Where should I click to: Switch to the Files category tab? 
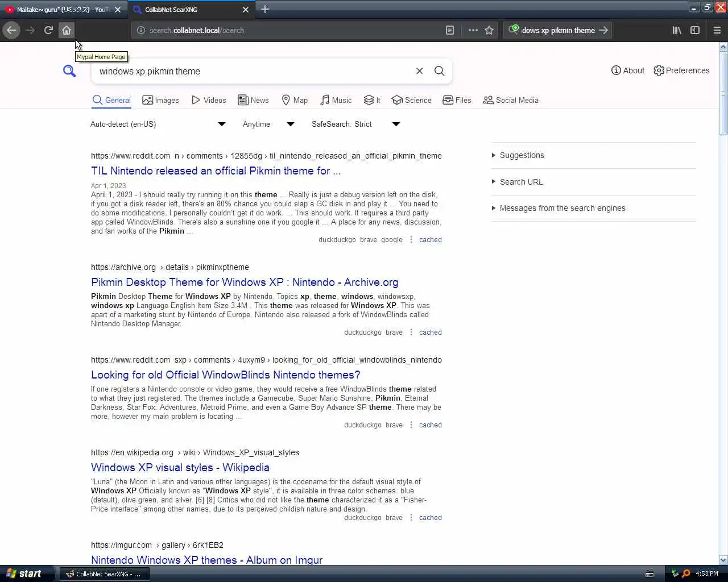pyautogui.click(x=457, y=100)
